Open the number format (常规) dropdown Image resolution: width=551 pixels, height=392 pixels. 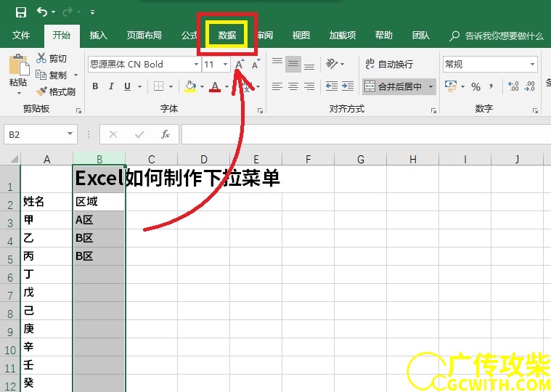(x=532, y=65)
